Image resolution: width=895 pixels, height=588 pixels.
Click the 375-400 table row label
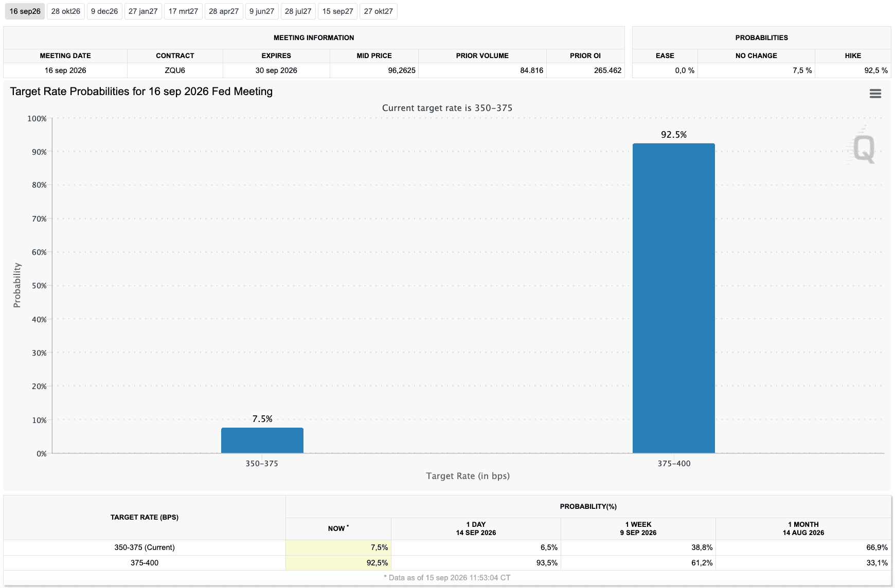pyautogui.click(x=145, y=563)
